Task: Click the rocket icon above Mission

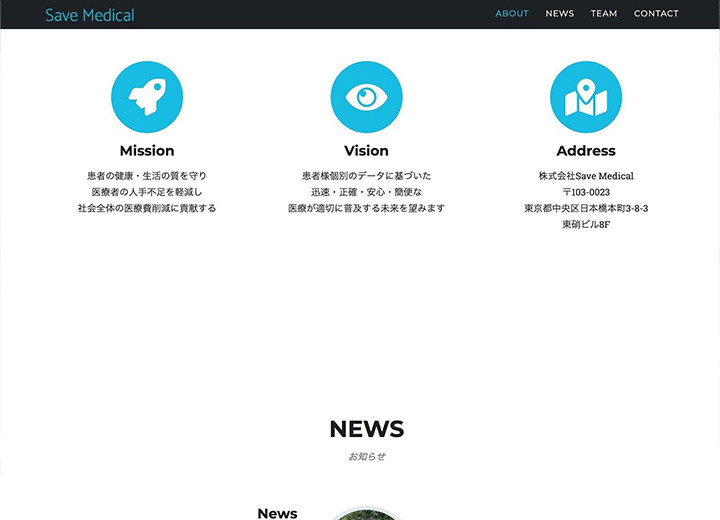Action: click(x=147, y=97)
